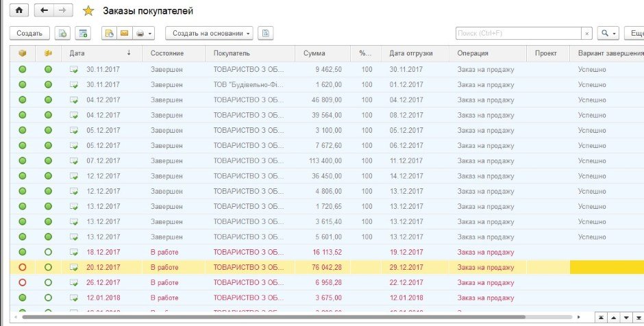Click the report icon after Создать на основании

point(266,33)
